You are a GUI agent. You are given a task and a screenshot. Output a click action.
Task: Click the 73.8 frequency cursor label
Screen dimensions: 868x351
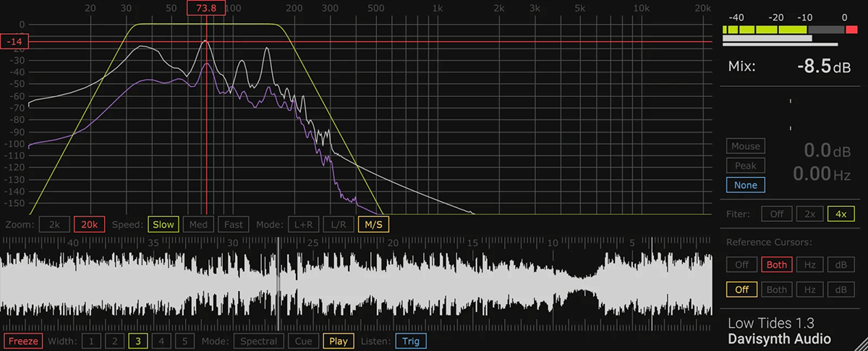pos(206,8)
